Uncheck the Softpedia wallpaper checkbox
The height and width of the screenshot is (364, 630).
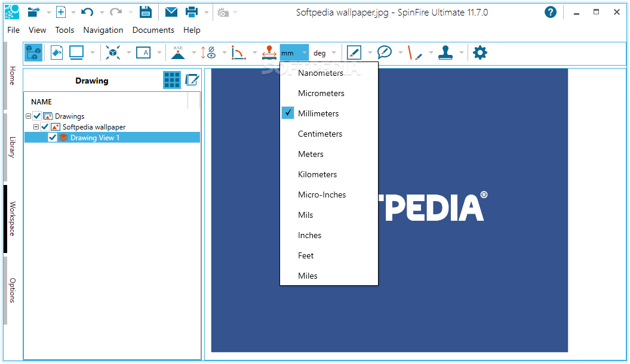click(45, 127)
